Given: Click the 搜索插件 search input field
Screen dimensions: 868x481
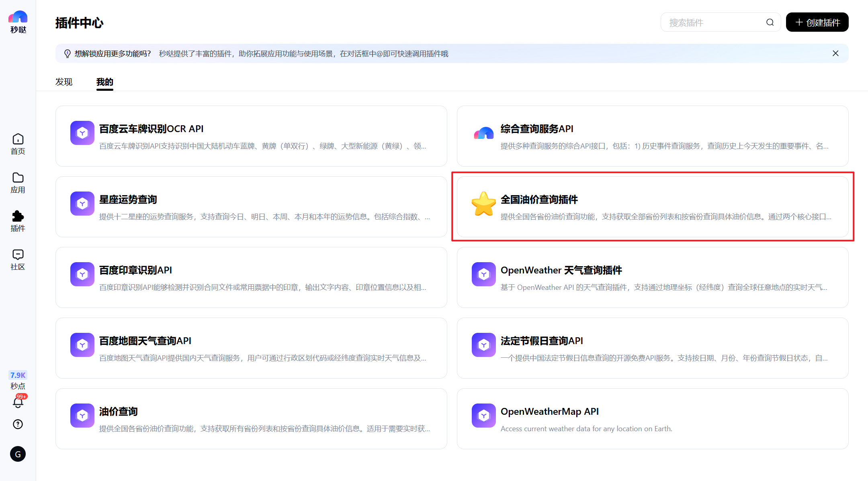Looking at the screenshot, I should [715, 22].
